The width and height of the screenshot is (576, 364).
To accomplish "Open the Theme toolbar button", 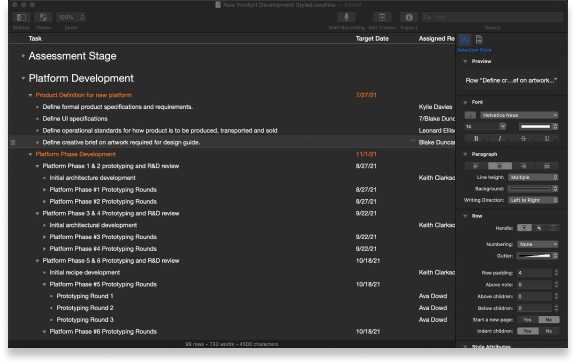I will click(x=43, y=17).
